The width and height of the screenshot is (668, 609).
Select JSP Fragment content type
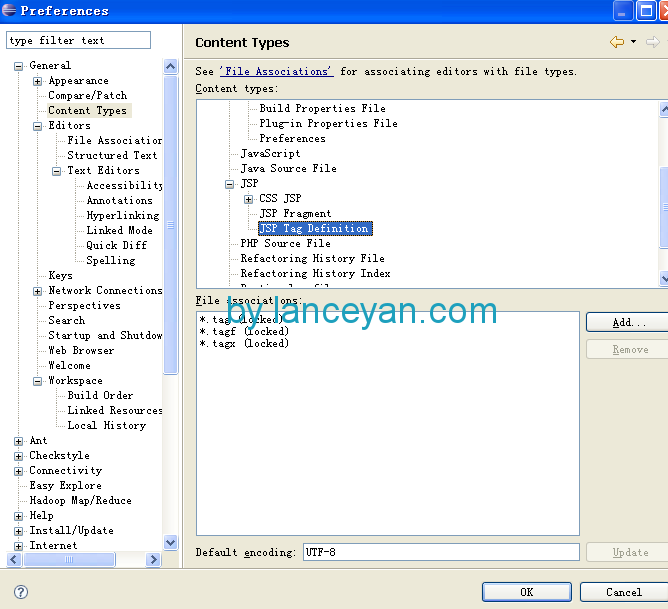pos(295,213)
